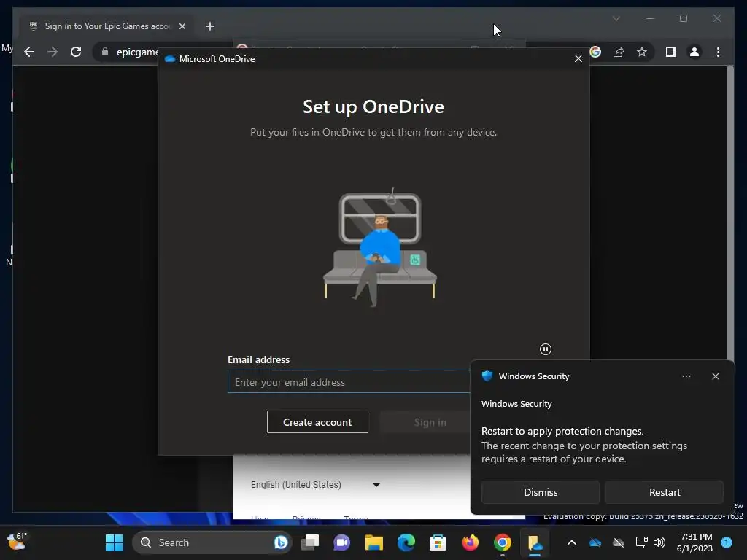
Task: Launch Firefox from taskbar
Action: (x=471, y=542)
